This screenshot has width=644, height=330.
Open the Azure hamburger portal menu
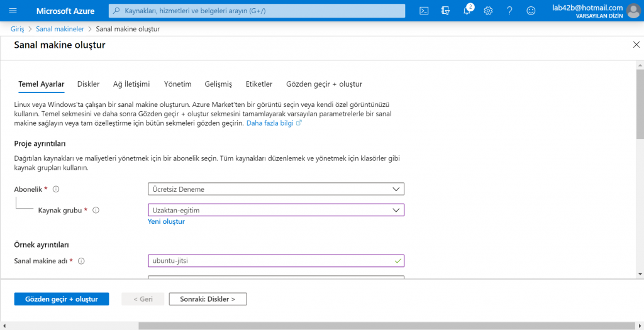[13, 11]
